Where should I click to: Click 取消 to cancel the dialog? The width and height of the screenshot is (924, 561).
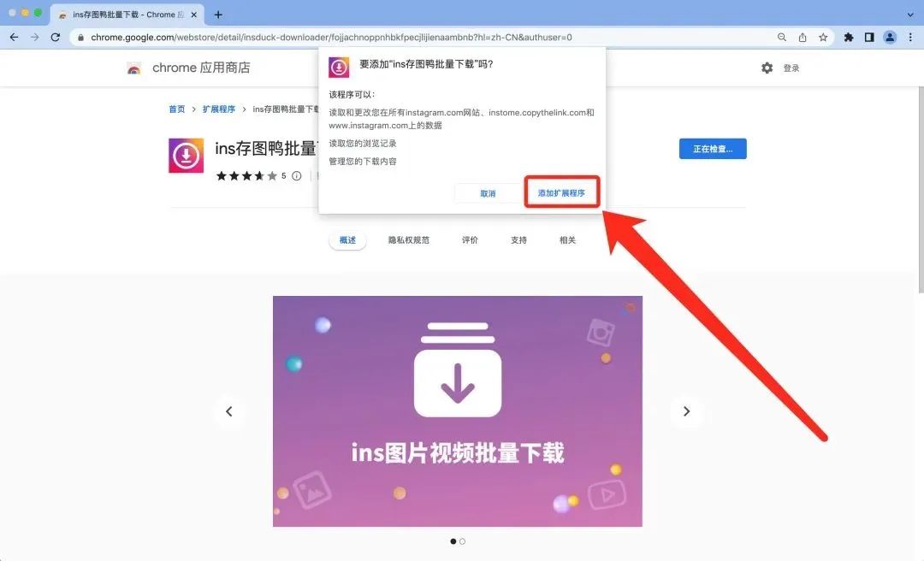pos(488,193)
